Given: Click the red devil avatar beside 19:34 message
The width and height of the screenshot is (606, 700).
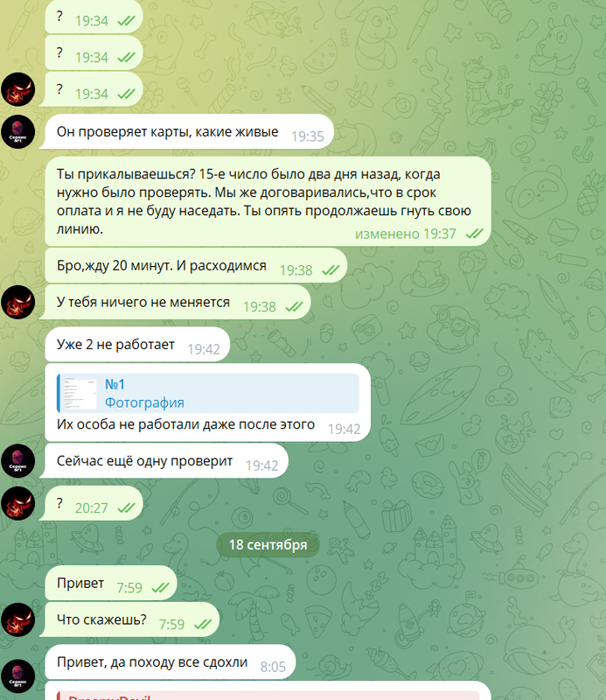Looking at the screenshot, I should (17, 89).
